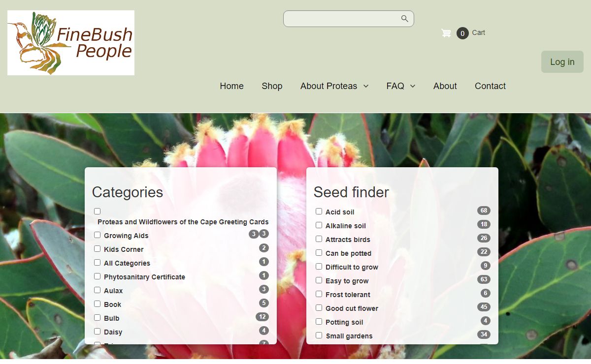Image resolution: width=591 pixels, height=364 pixels.
Task: Enable the Can be potted filter
Action: pos(319,252)
